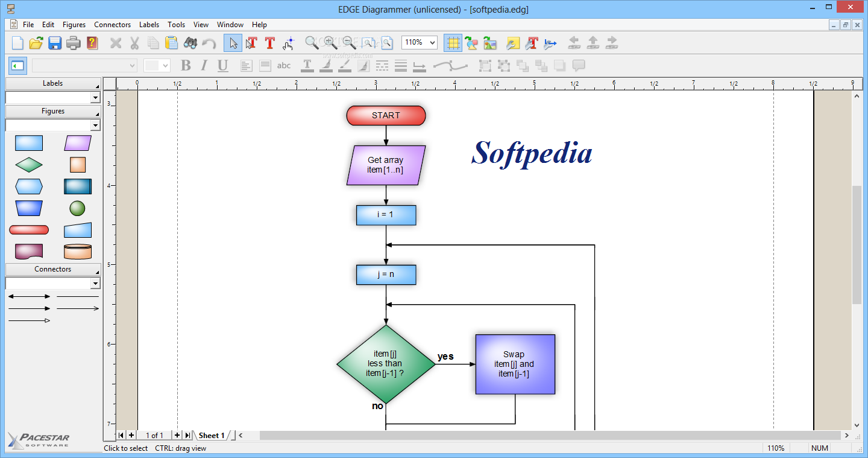The image size is (868, 458).
Task: Zoom to fit full page icon
Action: 386,43
